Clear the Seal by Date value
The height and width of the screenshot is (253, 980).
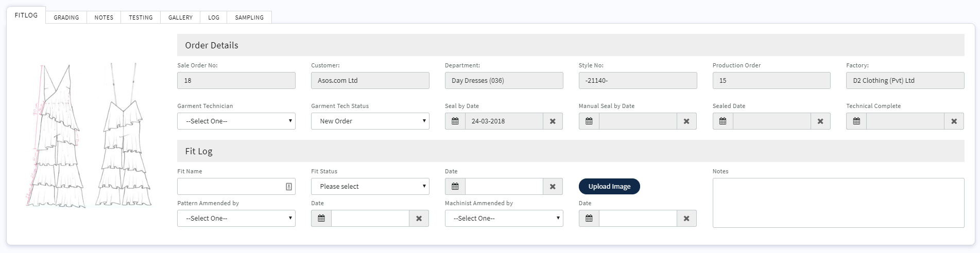pos(553,121)
